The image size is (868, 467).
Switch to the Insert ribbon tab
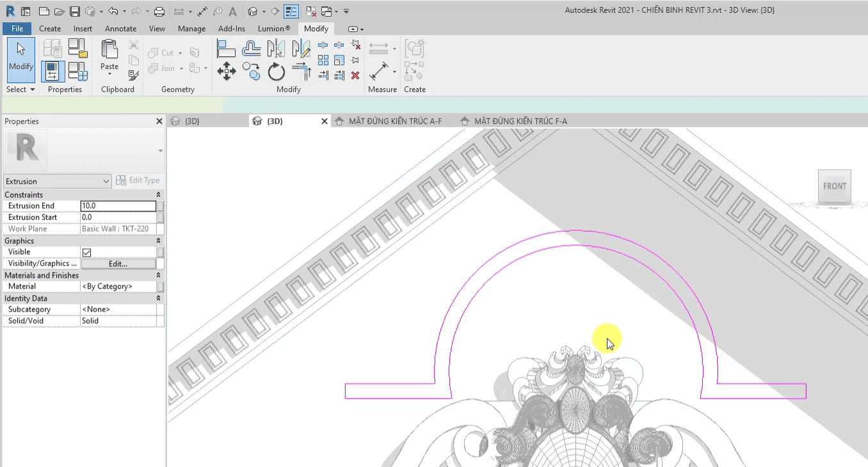(83, 29)
